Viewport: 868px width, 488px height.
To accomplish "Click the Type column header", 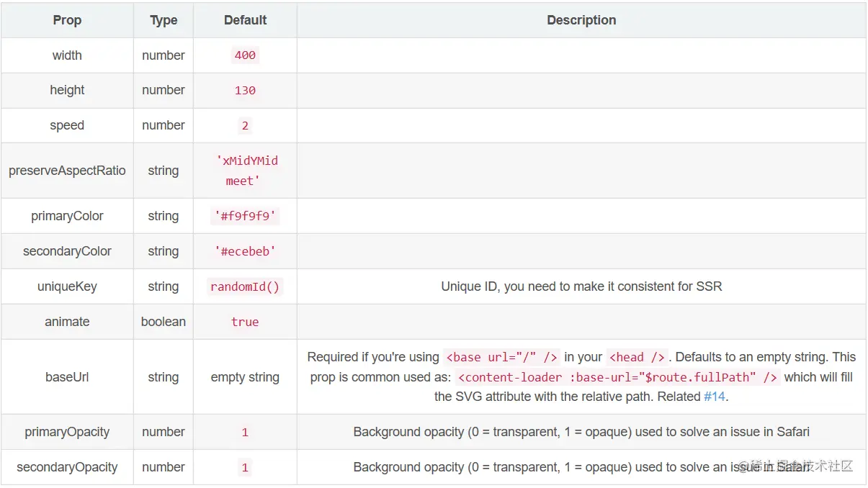I will pyautogui.click(x=164, y=20).
